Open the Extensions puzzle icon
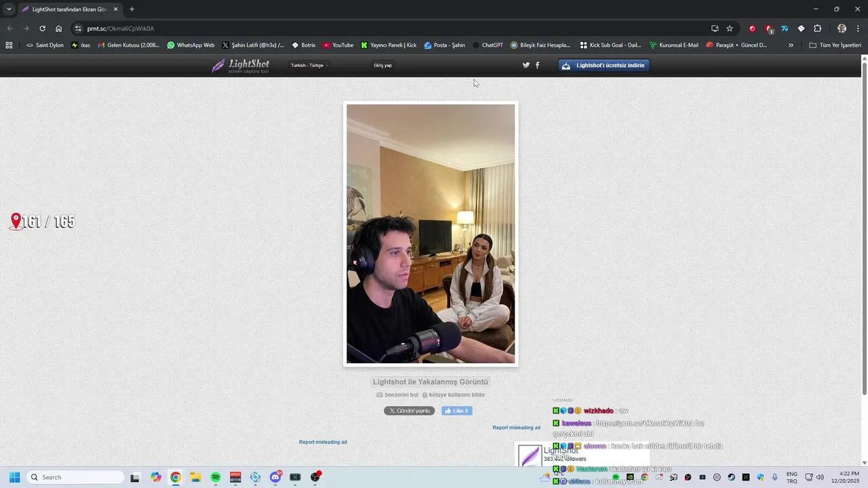The image size is (868, 488). [x=817, y=28]
